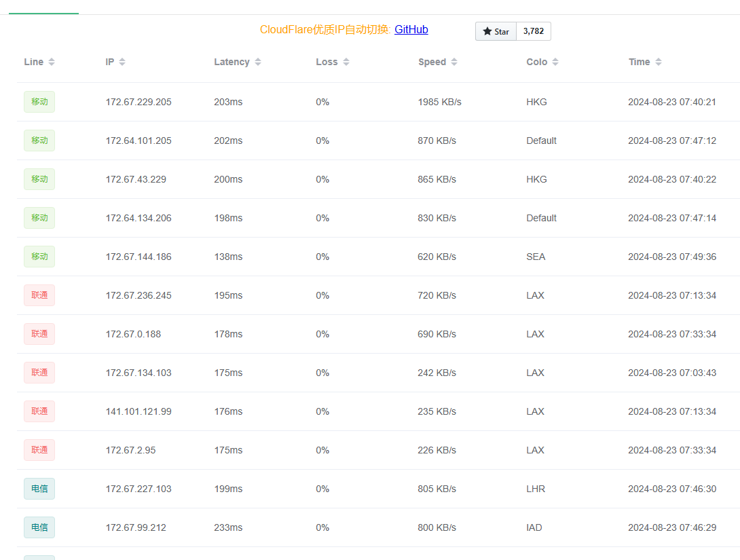Click the Colo column sort icon
Image resolution: width=740 pixels, height=560 pixels.
pos(555,62)
